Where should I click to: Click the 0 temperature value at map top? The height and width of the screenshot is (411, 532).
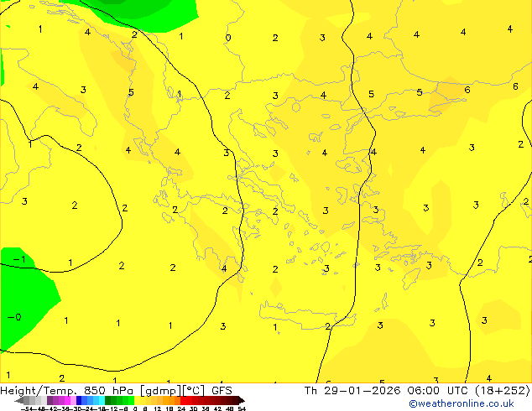pos(228,38)
